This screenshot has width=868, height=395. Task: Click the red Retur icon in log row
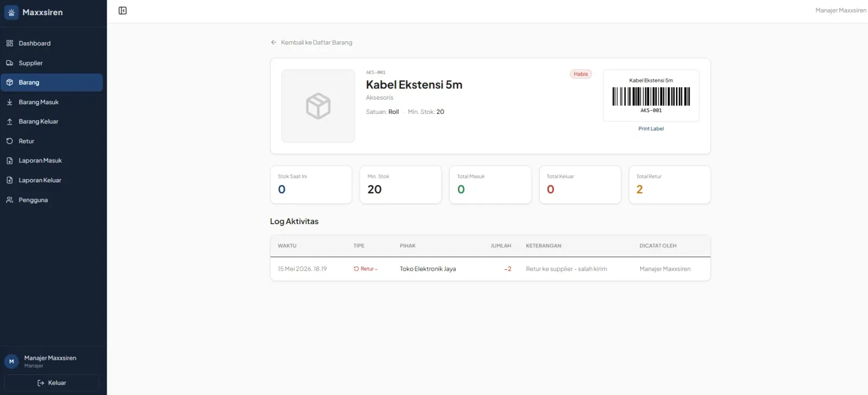(356, 269)
